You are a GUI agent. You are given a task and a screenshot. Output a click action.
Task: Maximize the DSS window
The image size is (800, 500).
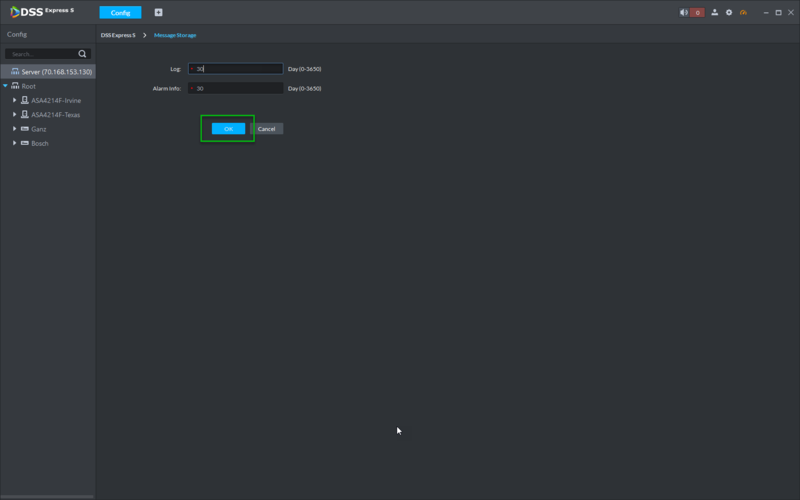click(779, 12)
